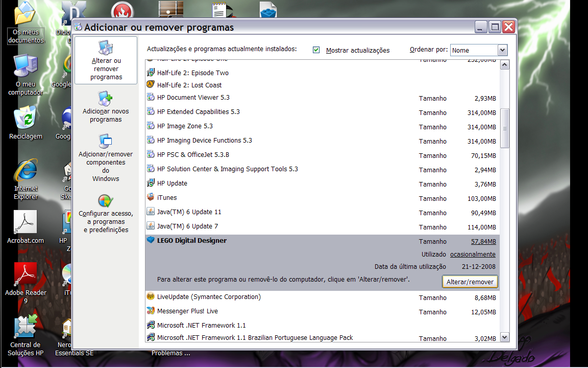Click HP Document Viewer 5.3 icon

point(151,97)
